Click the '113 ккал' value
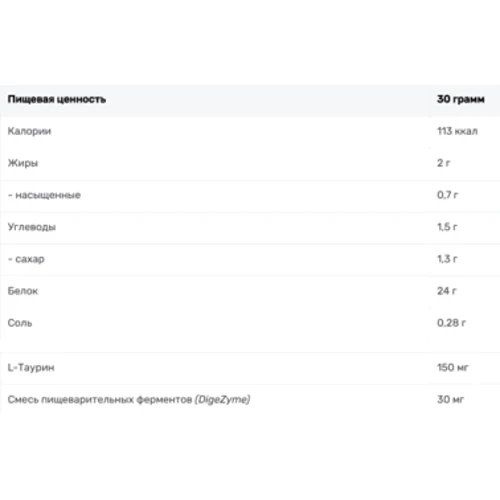Viewport: 500px width, 500px height. click(x=457, y=131)
